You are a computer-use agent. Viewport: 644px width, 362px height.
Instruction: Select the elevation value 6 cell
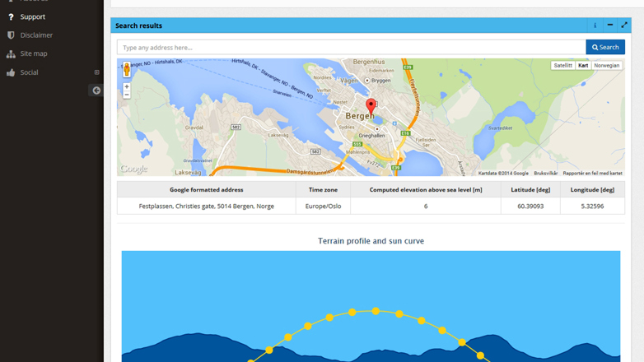pos(426,206)
